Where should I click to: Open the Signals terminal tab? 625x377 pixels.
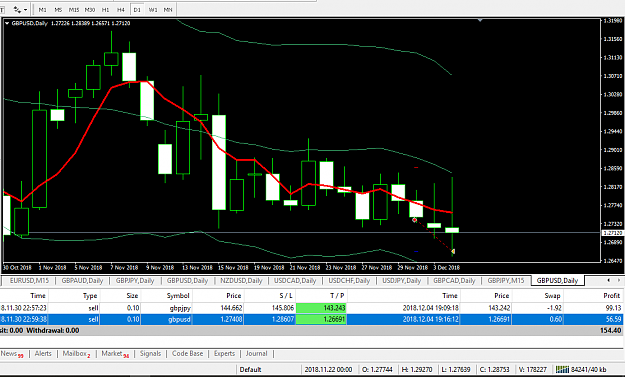pyautogui.click(x=150, y=354)
